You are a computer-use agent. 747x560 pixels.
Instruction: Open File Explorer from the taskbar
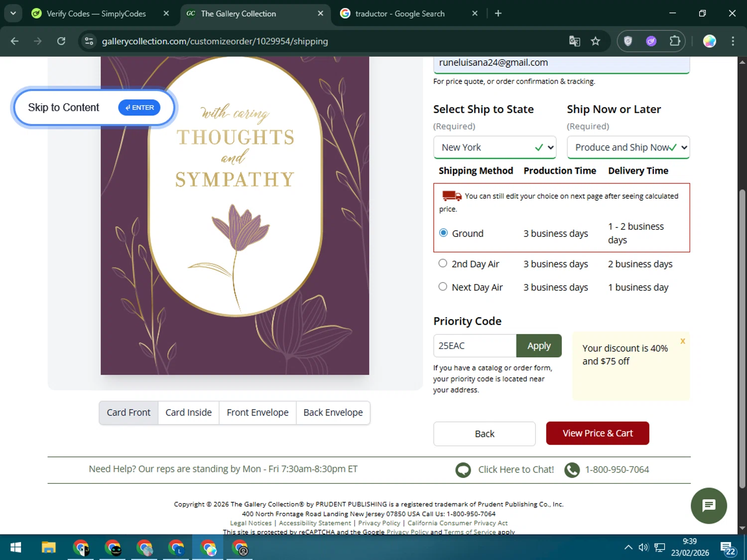point(48,548)
